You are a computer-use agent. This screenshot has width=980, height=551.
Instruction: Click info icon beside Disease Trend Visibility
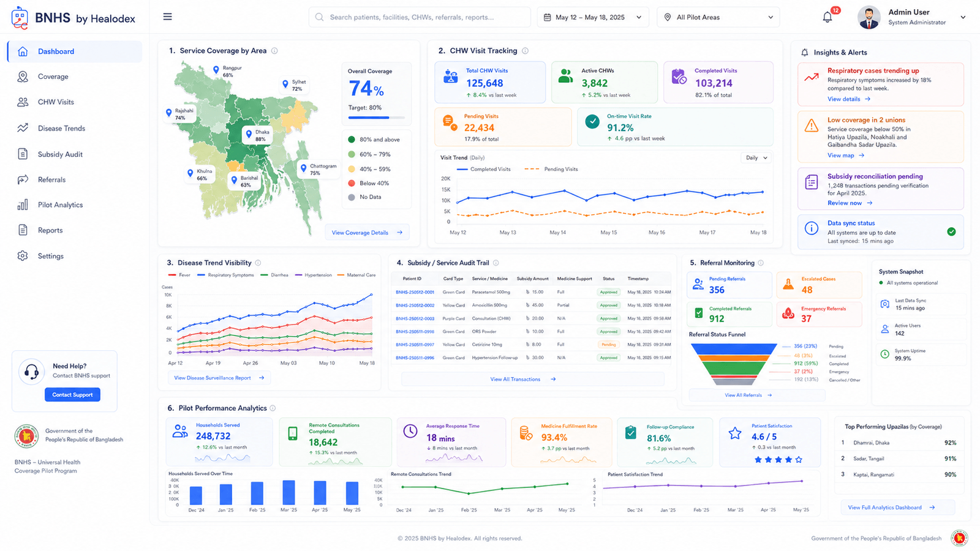coord(258,263)
